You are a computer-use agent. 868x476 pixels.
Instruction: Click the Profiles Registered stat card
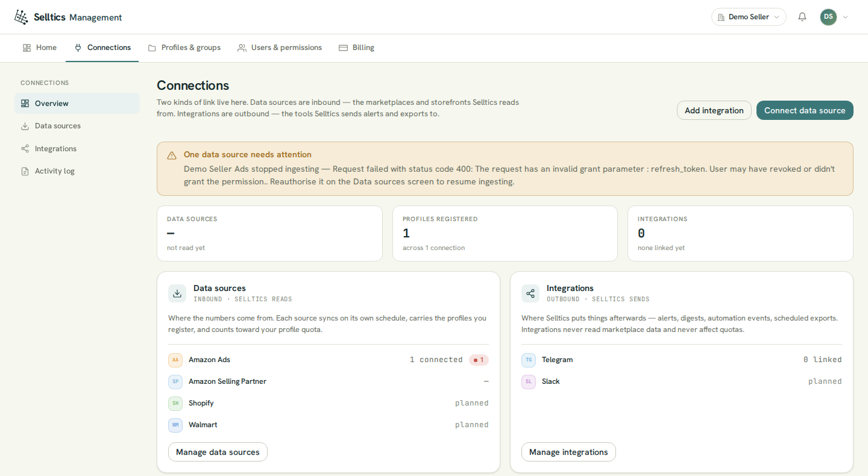pos(505,234)
